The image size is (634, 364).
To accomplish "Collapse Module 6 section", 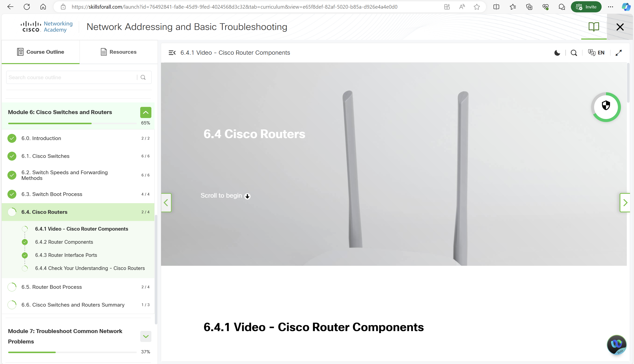I will (x=146, y=113).
